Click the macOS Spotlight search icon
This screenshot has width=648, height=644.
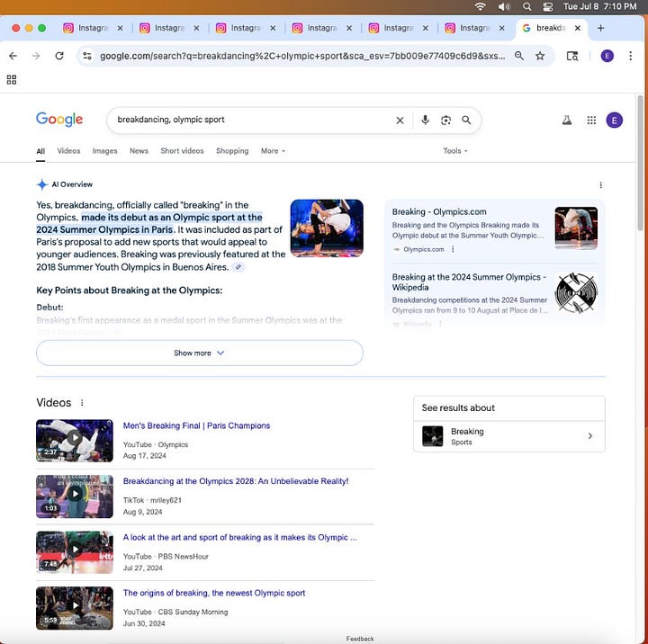[526, 6]
